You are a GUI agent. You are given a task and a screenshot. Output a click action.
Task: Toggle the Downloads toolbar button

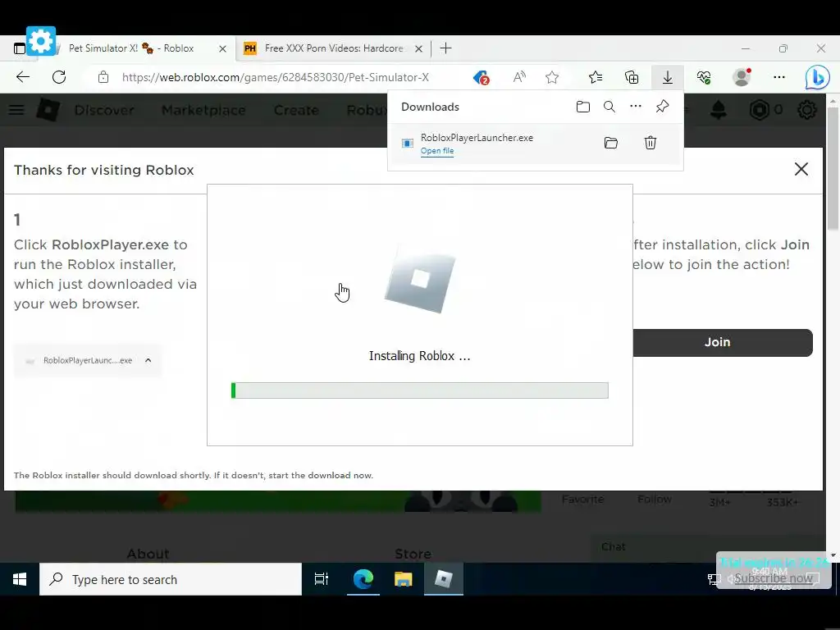668,78
